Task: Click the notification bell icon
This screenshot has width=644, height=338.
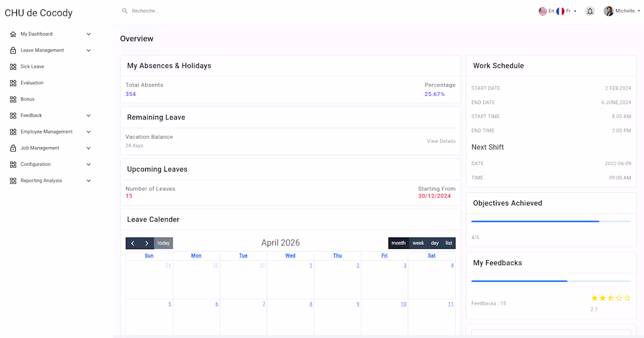Action: pos(590,11)
